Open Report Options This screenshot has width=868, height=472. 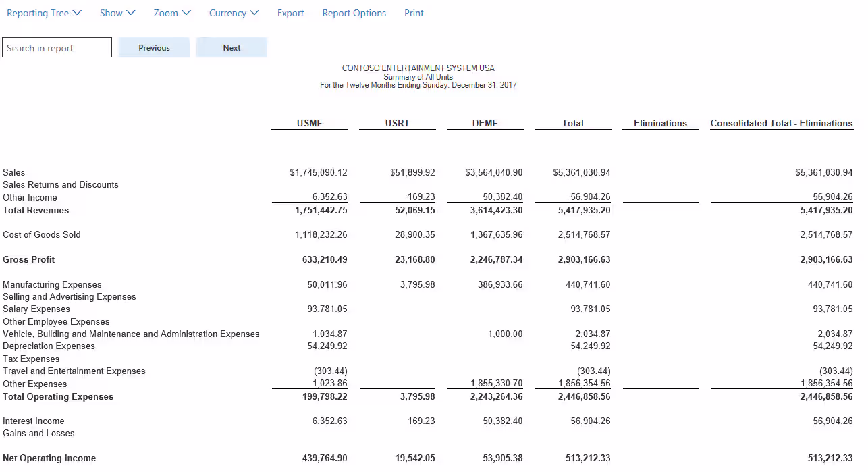pyautogui.click(x=354, y=13)
